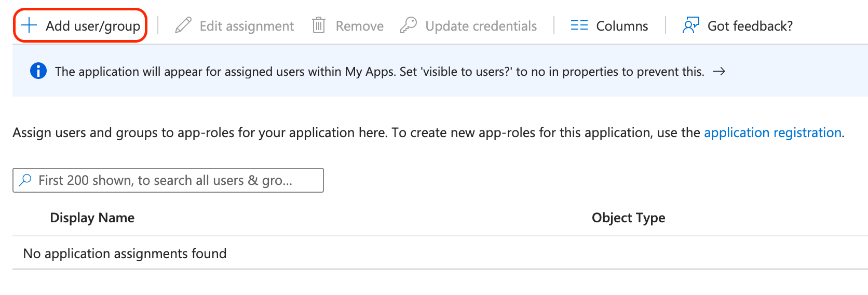This screenshot has width=868, height=295.
Task: Click the My Apps information banner text
Action: 379,72
